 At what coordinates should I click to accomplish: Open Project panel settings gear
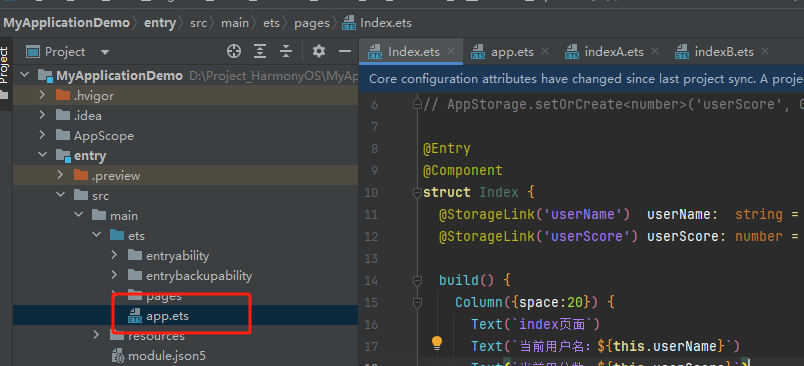tap(319, 51)
